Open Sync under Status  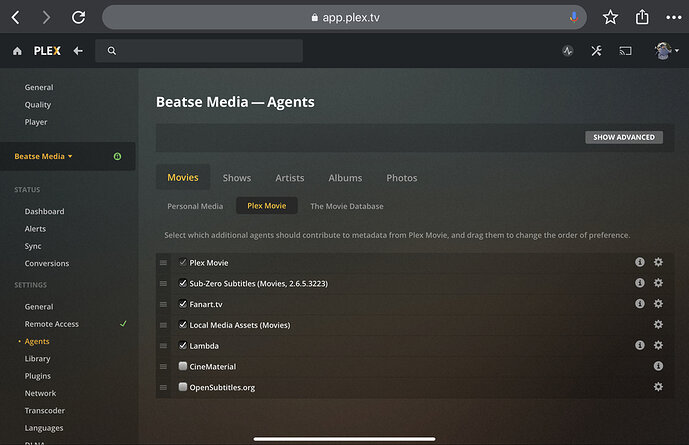coord(33,246)
